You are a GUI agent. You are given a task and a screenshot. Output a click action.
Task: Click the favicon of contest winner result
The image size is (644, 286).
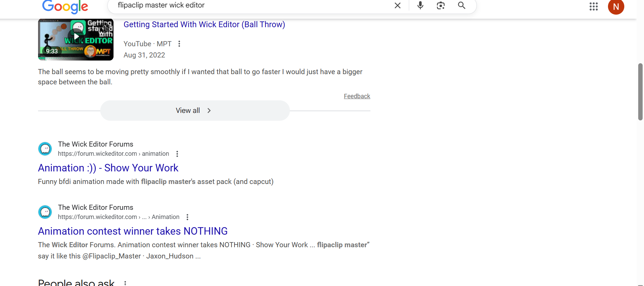[45, 212]
